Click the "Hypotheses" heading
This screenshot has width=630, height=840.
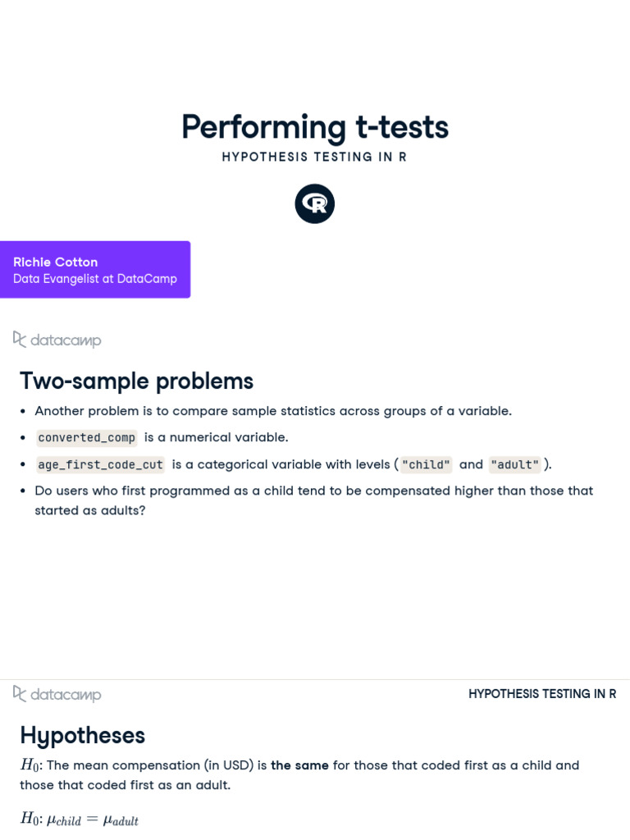coord(82,735)
